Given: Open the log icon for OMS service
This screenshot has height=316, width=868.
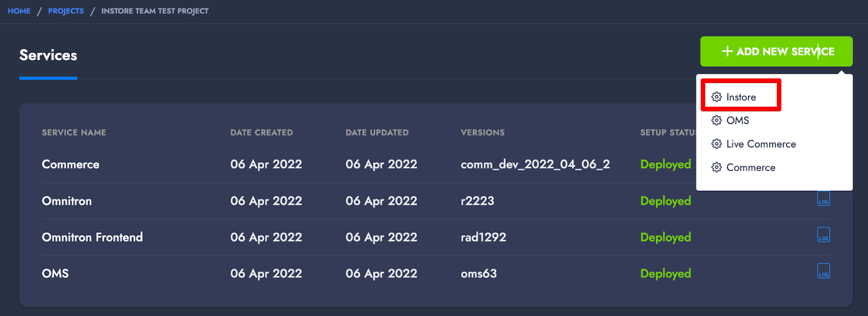Looking at the screenshot, I should pyautogui.click(x=824, y=271).
